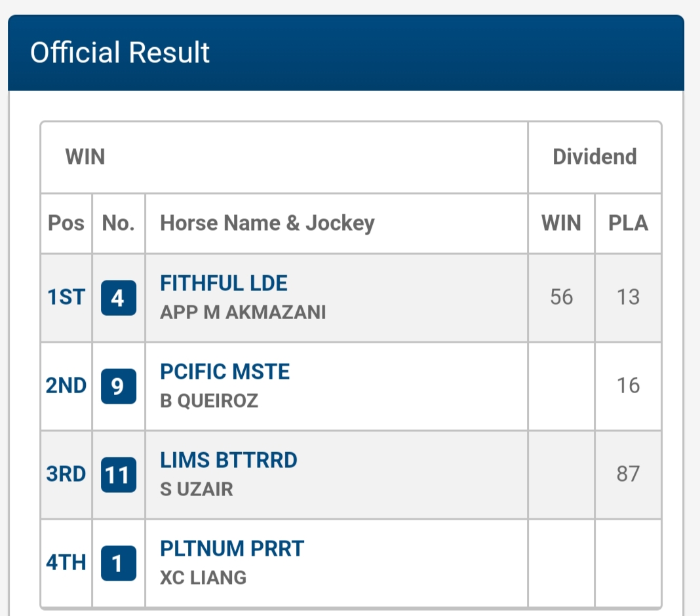Click jockey name S UZAIR

[197, 489]
